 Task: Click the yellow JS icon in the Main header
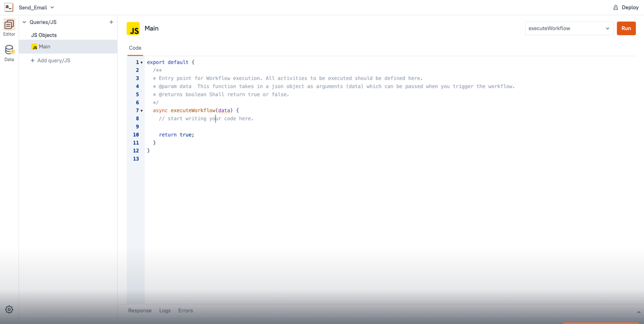point(133,28)
